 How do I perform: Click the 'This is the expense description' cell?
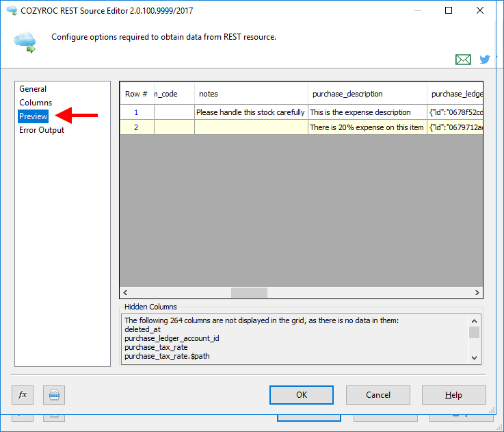(x=367, y=112)
